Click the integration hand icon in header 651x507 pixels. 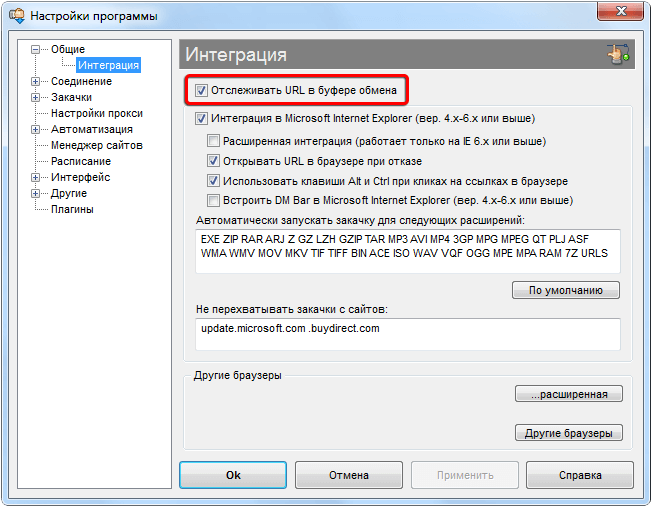[617, 54]
